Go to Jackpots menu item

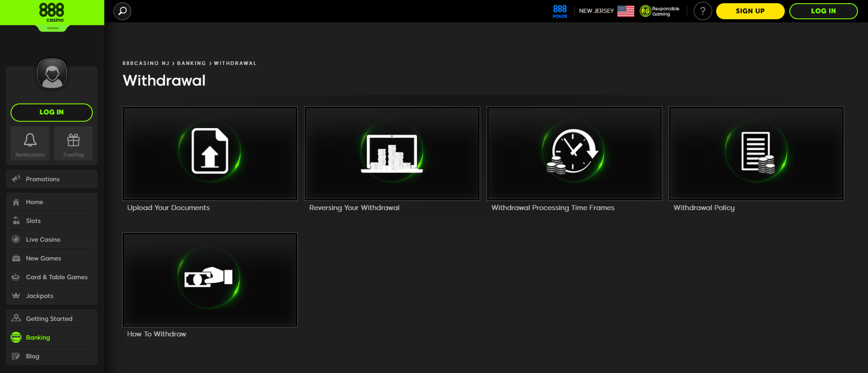coord(52,296)
